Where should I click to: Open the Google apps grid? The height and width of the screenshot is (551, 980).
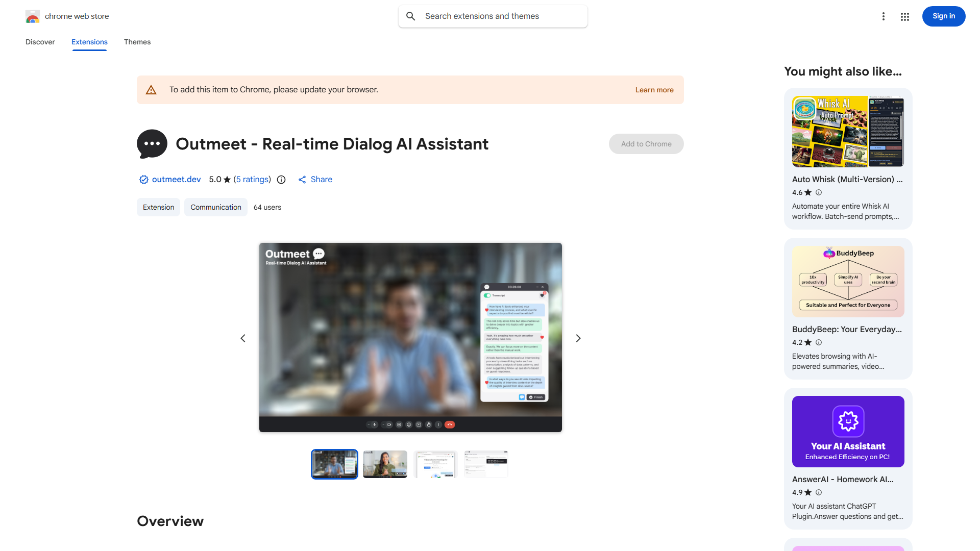[905, 16]
